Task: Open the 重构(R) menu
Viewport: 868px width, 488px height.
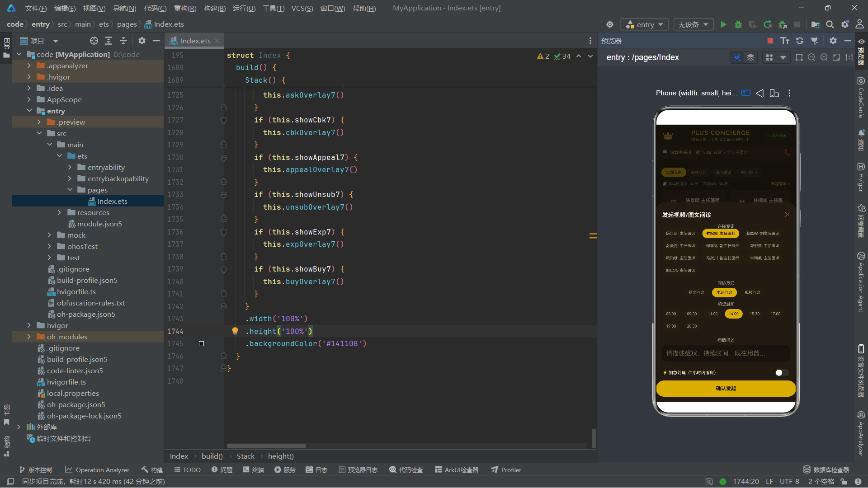Action: point(185,8)
